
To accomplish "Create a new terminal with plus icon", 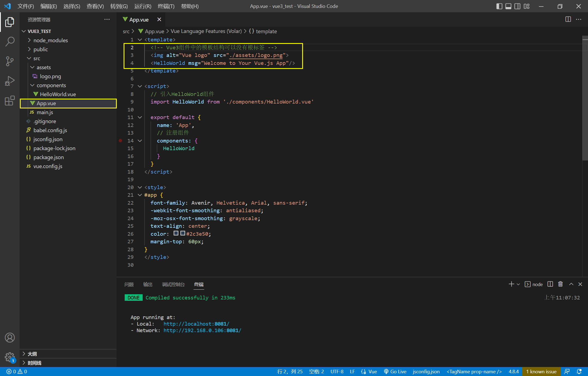I will (x=511, y=284).
